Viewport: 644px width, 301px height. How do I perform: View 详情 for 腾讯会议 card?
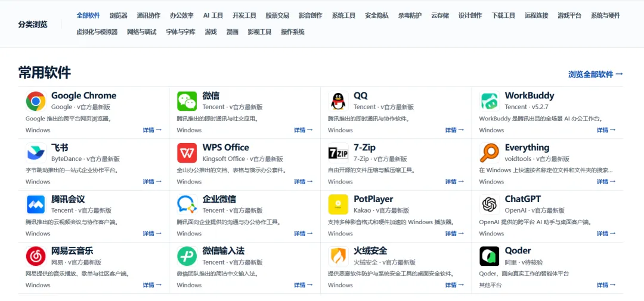coord(153,233)
